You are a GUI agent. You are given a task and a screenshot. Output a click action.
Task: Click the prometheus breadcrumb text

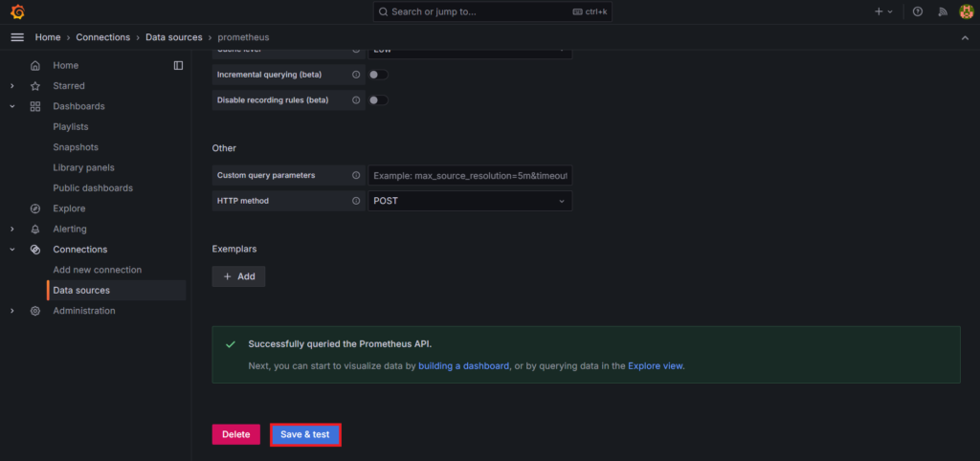coord(244,37)
